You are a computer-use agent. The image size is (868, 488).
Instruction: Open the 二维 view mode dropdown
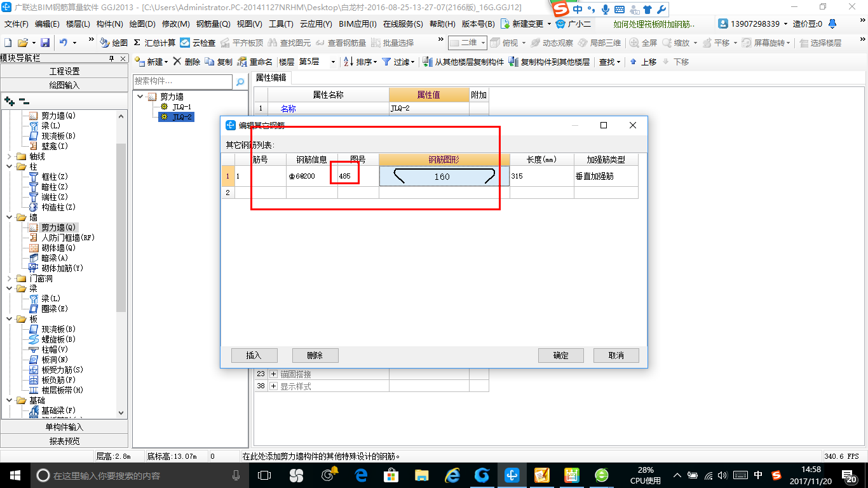point(484,43)
